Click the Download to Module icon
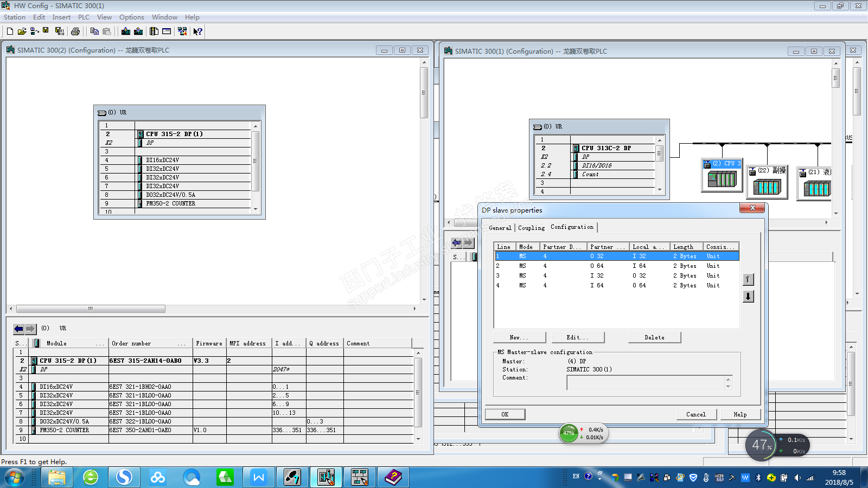The image size is (868, 488). (x=126, y=31)
